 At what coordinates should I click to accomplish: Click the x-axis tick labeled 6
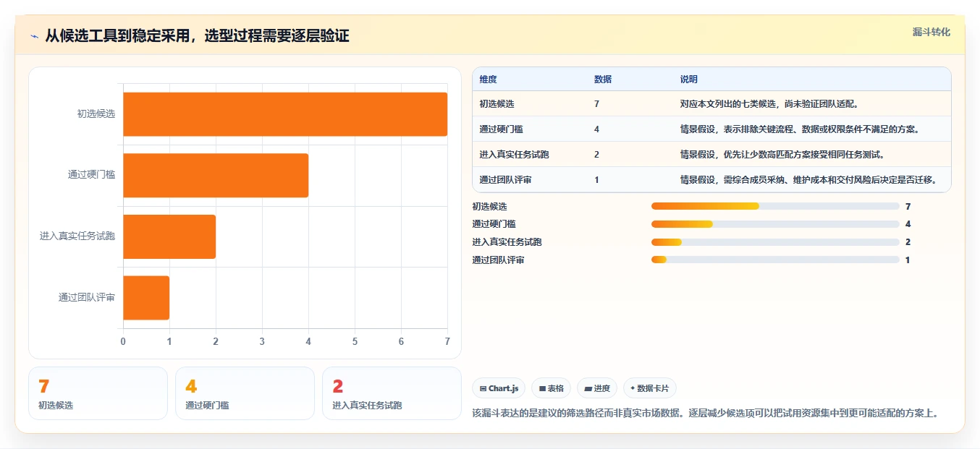[x=401, y=341]
